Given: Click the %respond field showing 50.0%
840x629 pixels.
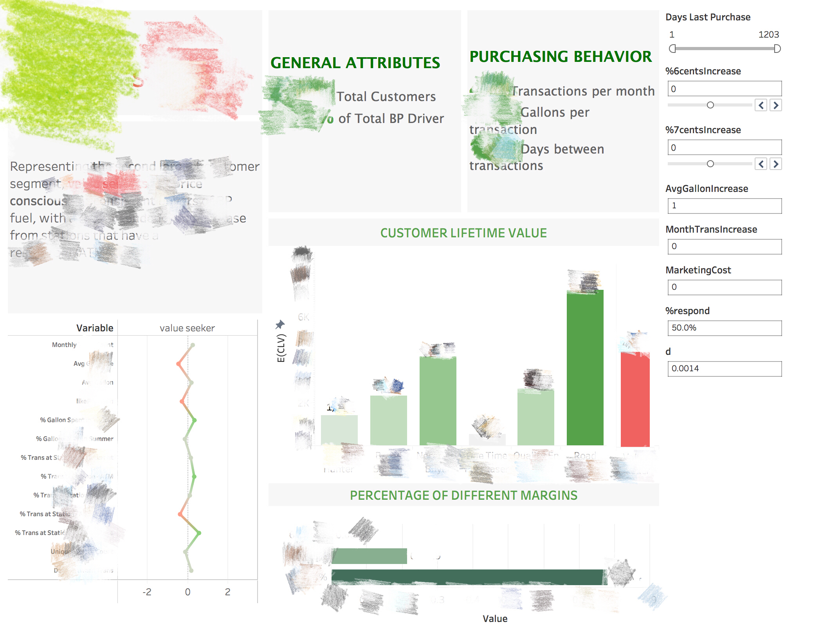Looking at the screenshot, I should (724, 328).
